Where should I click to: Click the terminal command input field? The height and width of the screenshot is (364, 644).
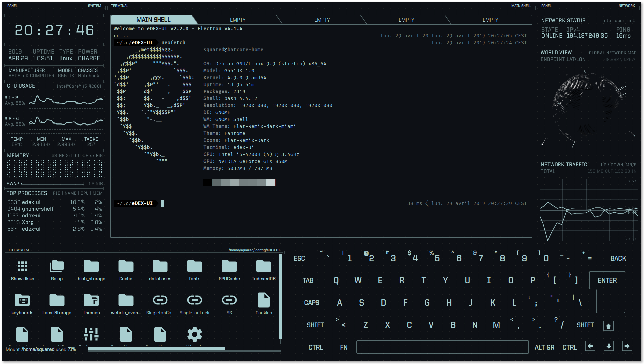163,203
